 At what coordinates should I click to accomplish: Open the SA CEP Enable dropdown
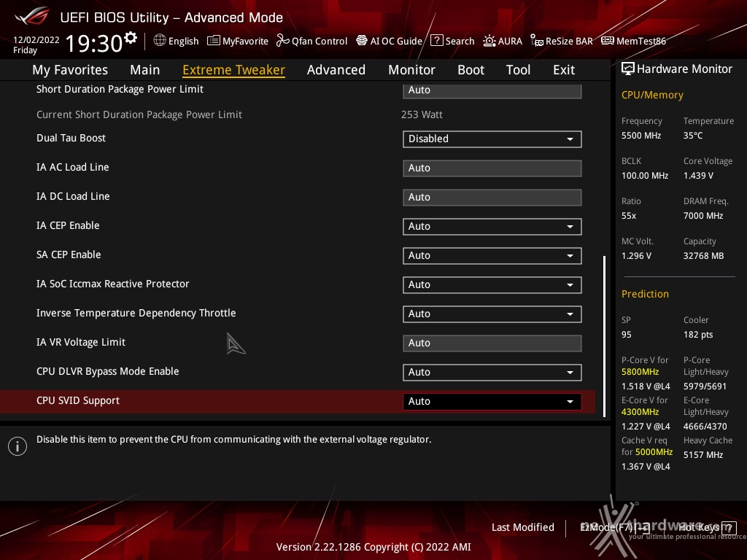click(492, 256)
